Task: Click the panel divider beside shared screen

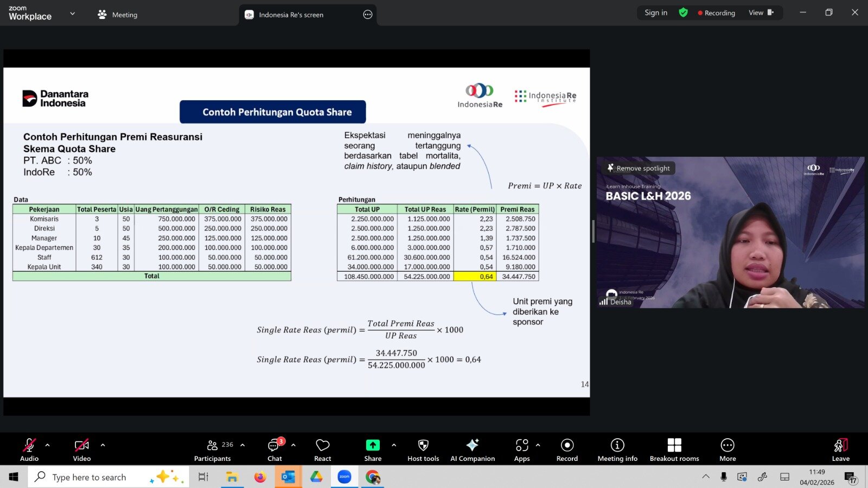Action: (x=593, y=232)
